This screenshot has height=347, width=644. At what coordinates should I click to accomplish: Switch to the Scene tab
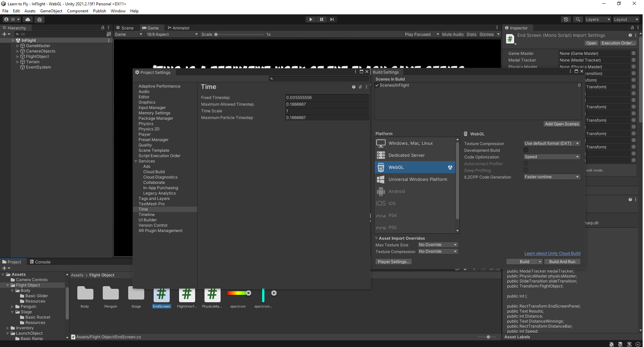tap(125, 28)
